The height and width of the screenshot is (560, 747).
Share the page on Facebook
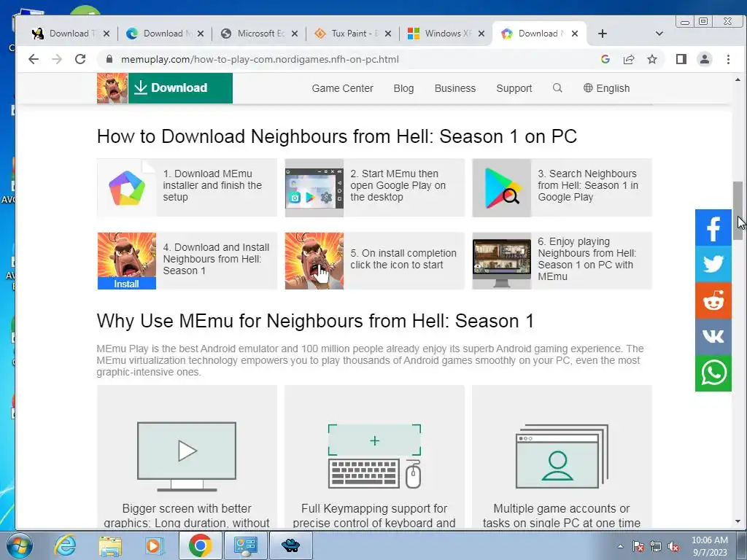[713, 227]
